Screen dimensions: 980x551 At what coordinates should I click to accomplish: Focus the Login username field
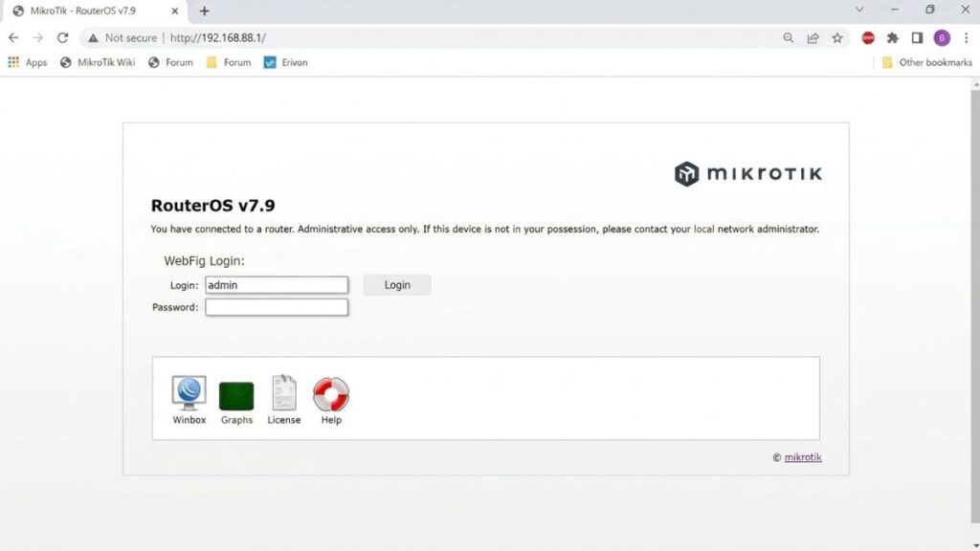click(x=277, y=285)
